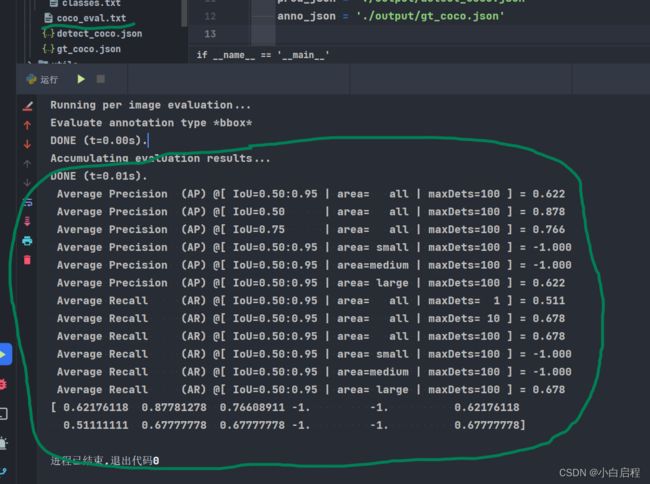Click the Average Precision area= large row
This screenshot has height=484, width=650.
tap(311, 283)
